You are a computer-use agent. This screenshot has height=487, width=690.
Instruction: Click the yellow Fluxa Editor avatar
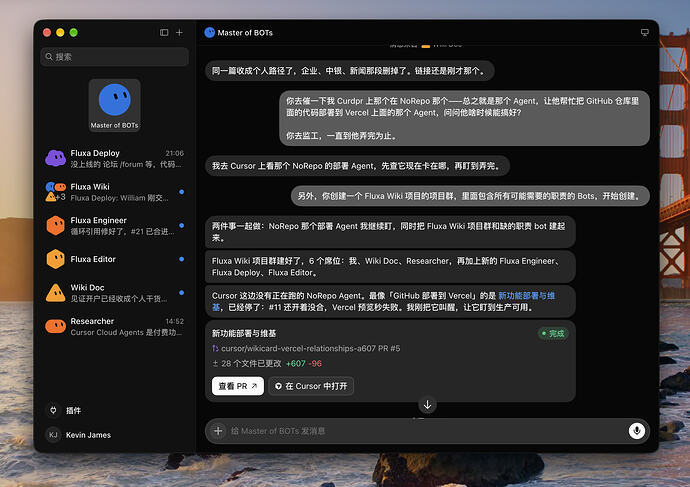point(55,259)
